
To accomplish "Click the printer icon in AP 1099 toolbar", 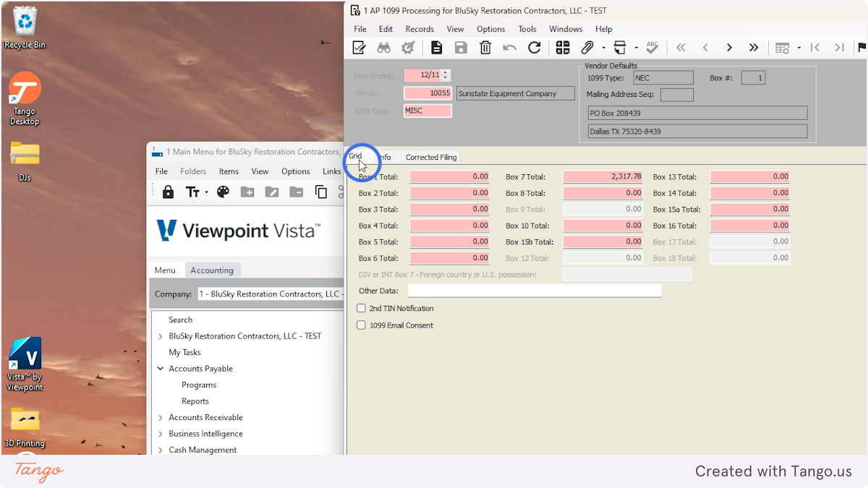I will pyautogui.click(x=620, y=48).
